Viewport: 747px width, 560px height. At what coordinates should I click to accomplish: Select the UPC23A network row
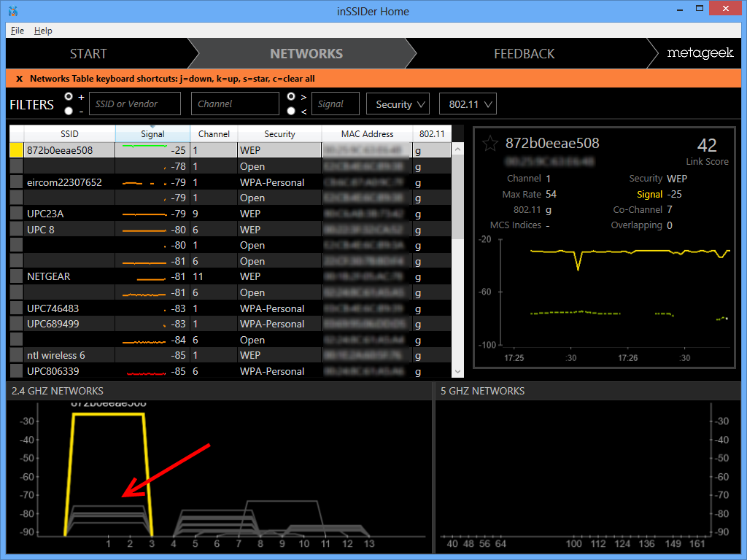pos(230,214)
